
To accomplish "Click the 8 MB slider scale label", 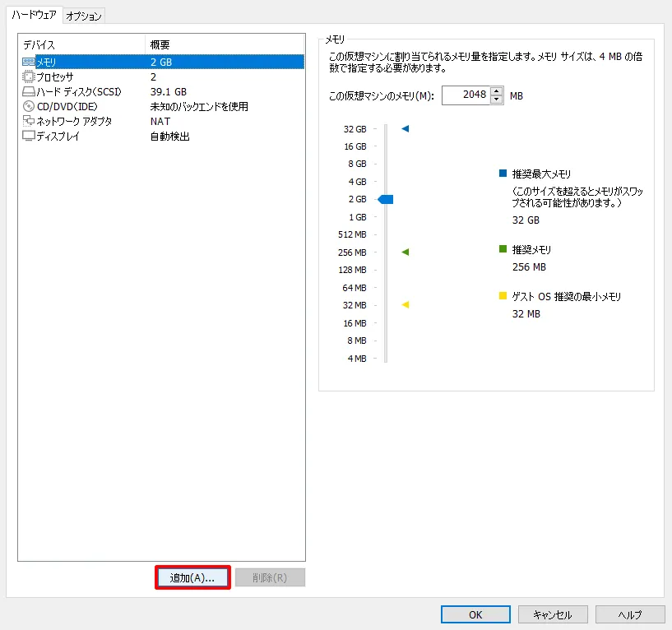I will [x=357, y=340].
